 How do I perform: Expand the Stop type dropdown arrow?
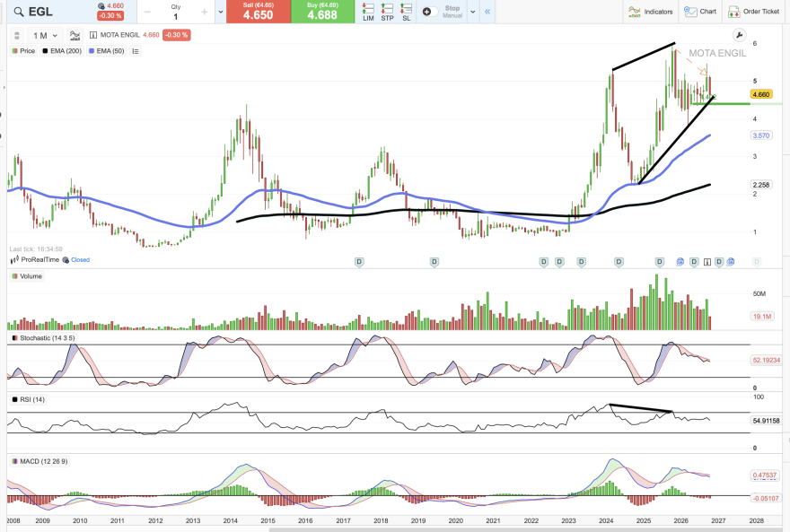(x=472, y=12)
